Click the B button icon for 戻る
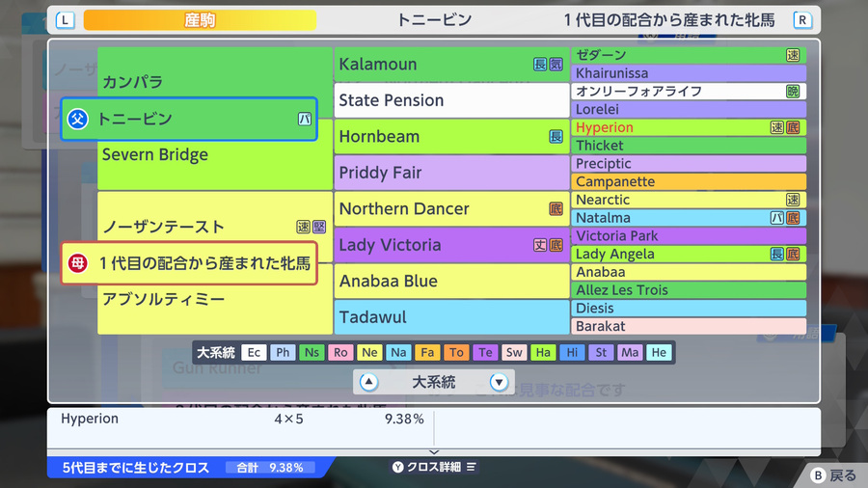 coord(818,475)
